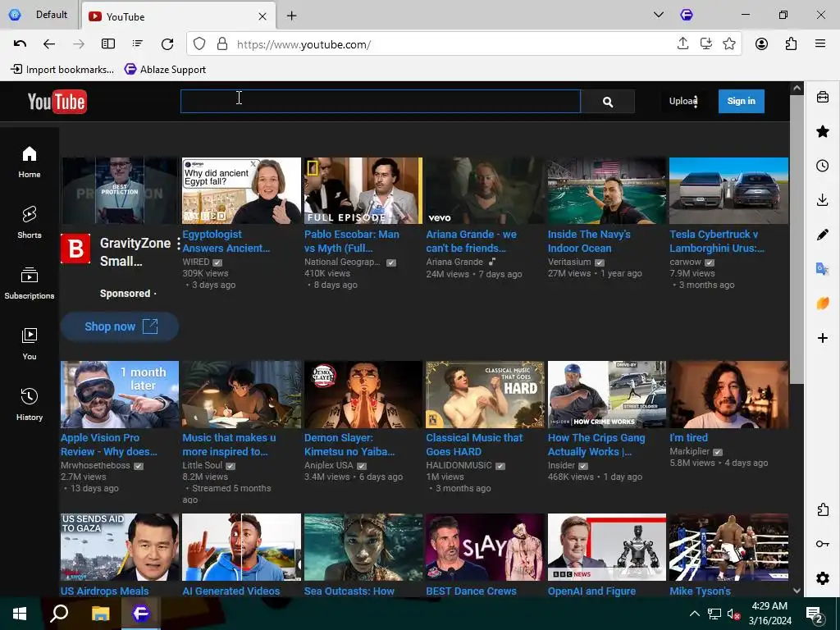The width and height of the screenshot is (840, 630).
Task: Click the padlock site info icon
Action: pyautogui.click(x=222, y=44)
